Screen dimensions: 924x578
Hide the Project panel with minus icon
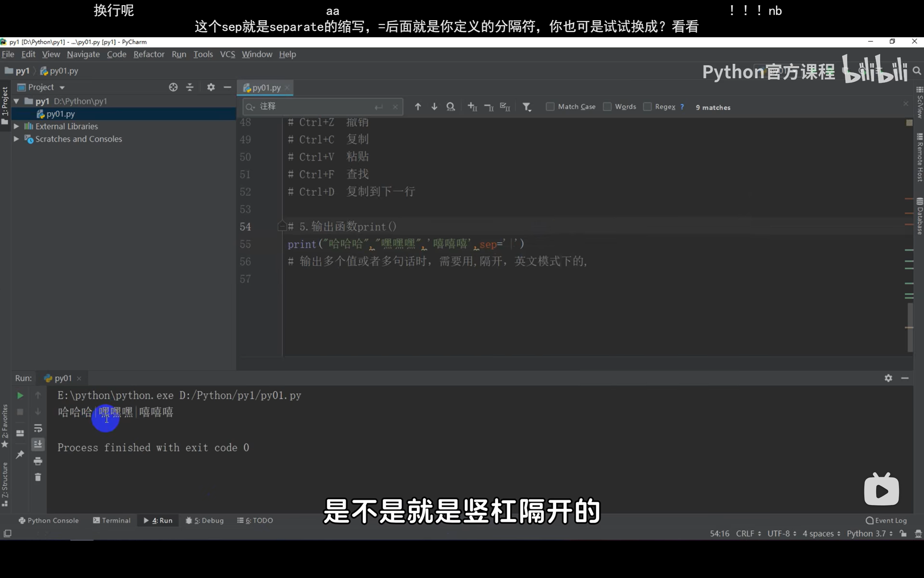227,88
